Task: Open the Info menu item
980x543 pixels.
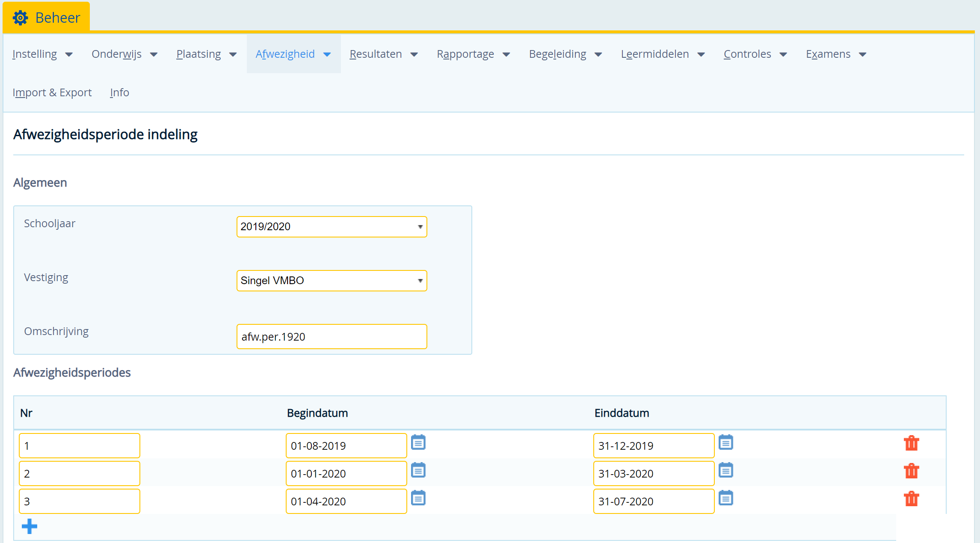Action: tap(119, 92)
